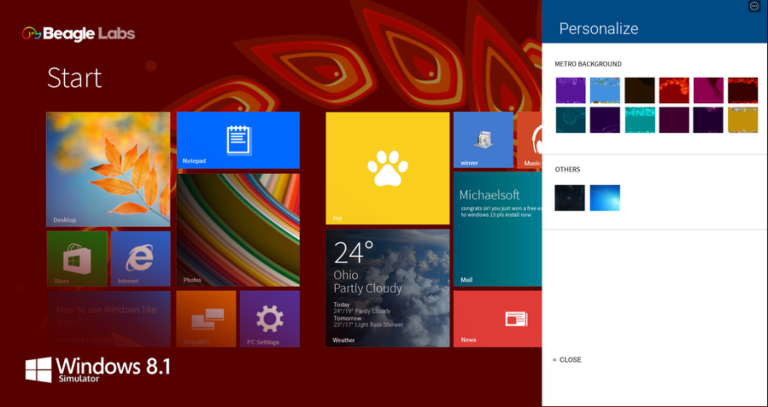
Task: Choose the magenta metro background
Action: pyautogui.click(x=708, y=90)
